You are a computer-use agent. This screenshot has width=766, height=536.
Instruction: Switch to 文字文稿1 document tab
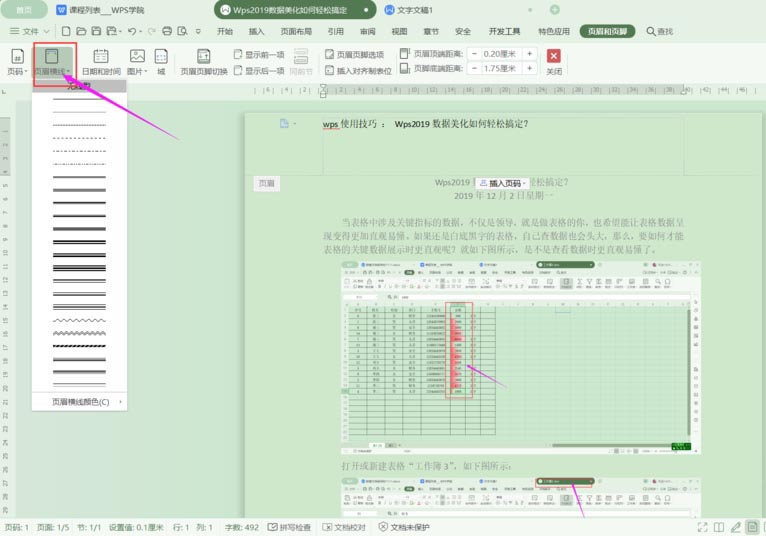tap(409, 10)
